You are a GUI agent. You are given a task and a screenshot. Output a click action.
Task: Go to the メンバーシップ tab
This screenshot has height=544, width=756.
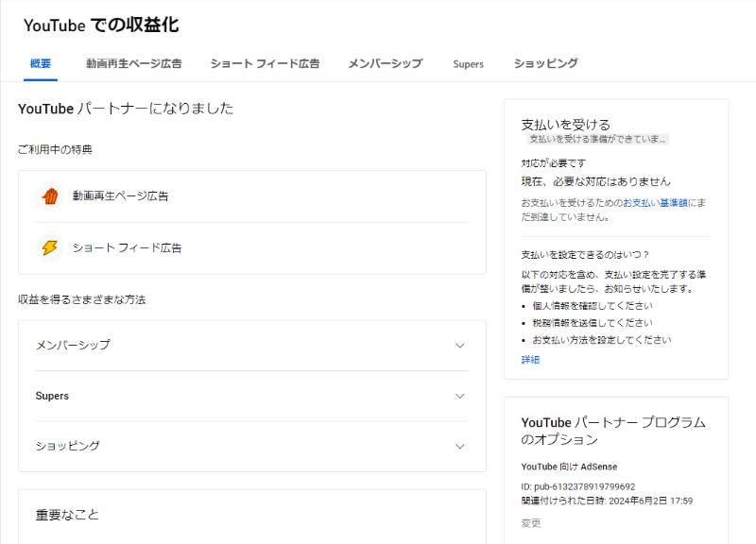point(386,63)
